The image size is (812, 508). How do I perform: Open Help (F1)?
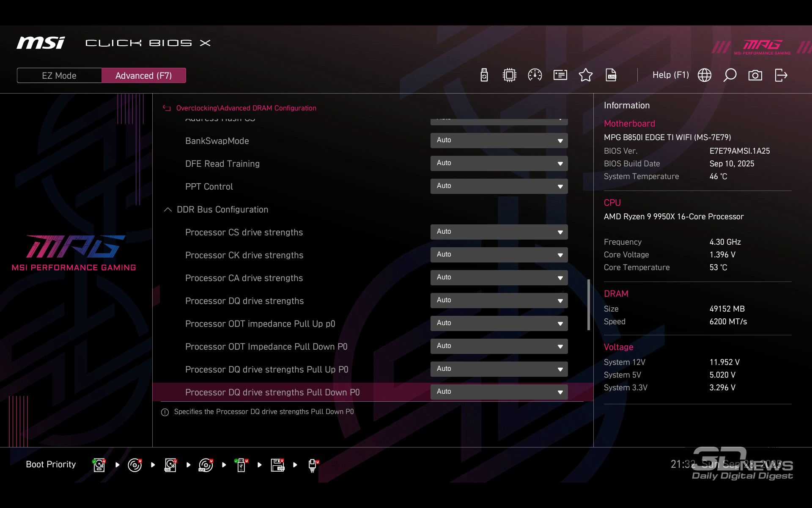coord(670,75)
